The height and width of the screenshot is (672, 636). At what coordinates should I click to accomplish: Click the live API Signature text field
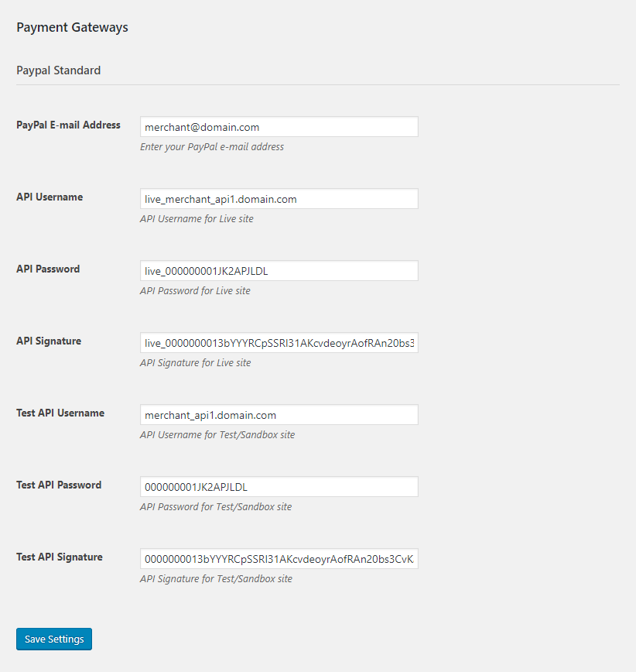pyautogui.click(x=279, y=343)
